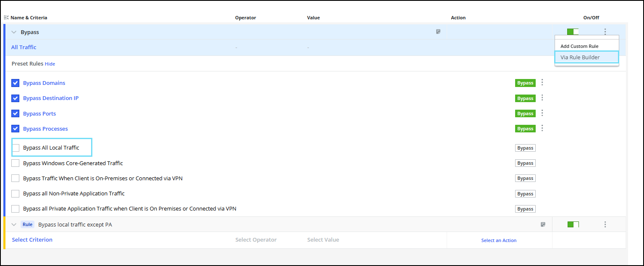Click the Value column header
Screen dimensions: 644x266
point(313,18)
